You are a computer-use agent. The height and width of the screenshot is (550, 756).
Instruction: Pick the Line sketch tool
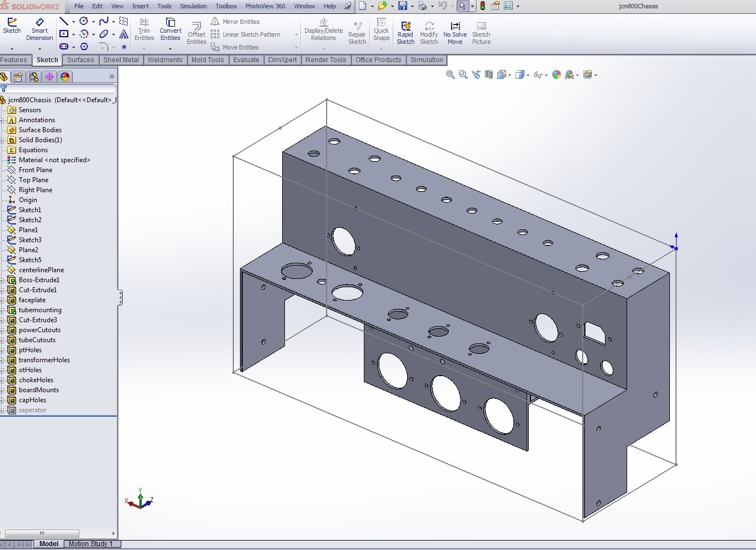click(x=64, y=22)
